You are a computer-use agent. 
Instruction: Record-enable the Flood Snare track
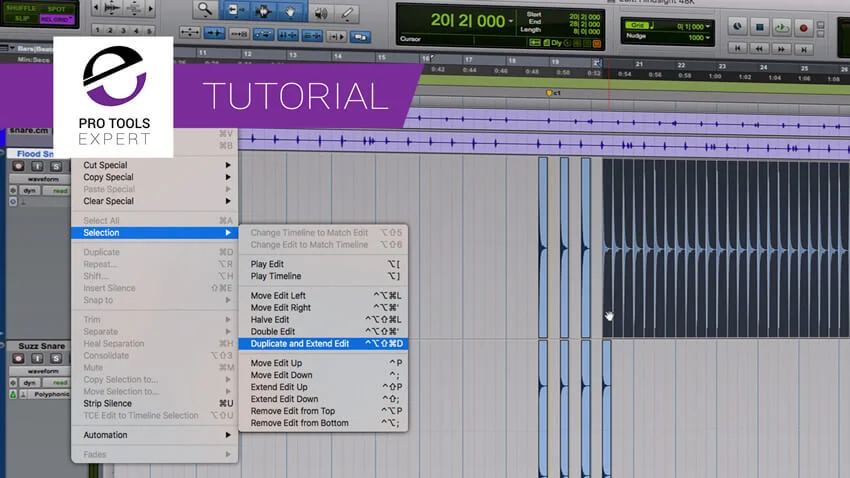[x=18, y=166]
